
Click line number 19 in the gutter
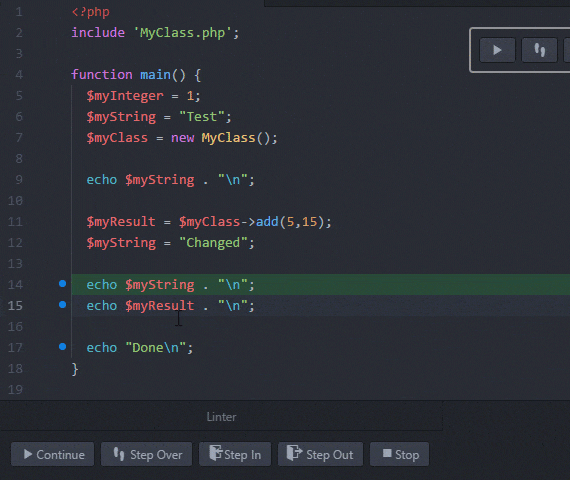point(15,389)
